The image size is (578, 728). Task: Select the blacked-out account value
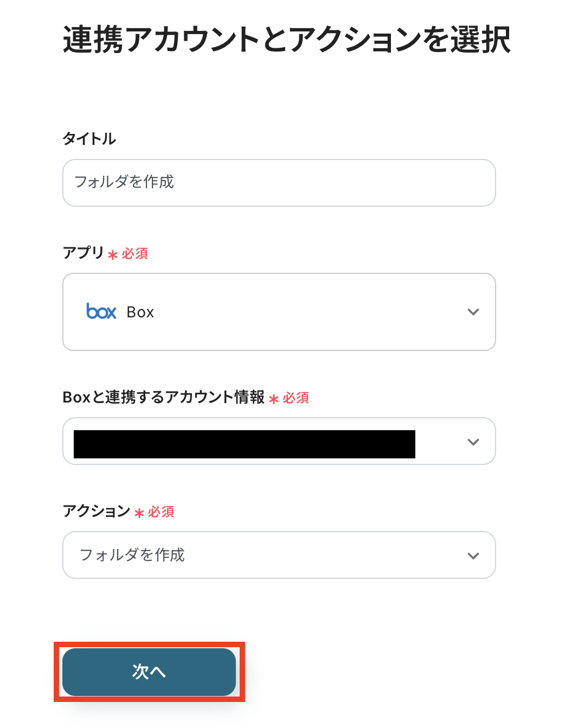pyautogui.click(x=244, y=444)
